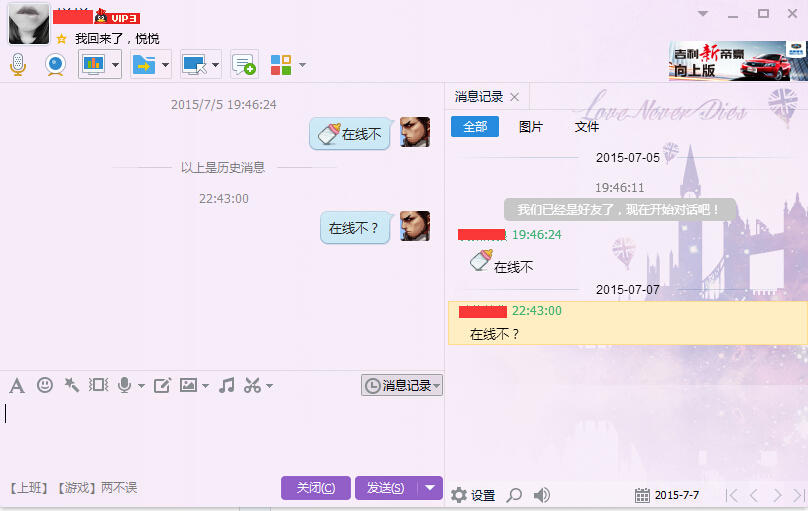Click into the message input field
The width and height of the screenshot is (808, 511).
coord(222,435)
